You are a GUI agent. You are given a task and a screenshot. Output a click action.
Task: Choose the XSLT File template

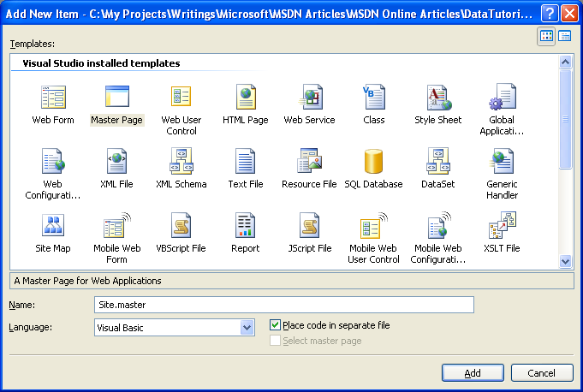point(502,226)
